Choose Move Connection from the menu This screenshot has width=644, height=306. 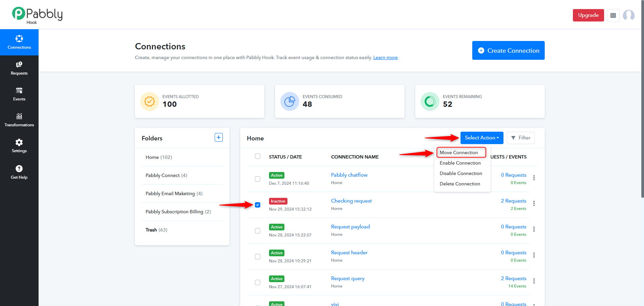pos(459,152)
